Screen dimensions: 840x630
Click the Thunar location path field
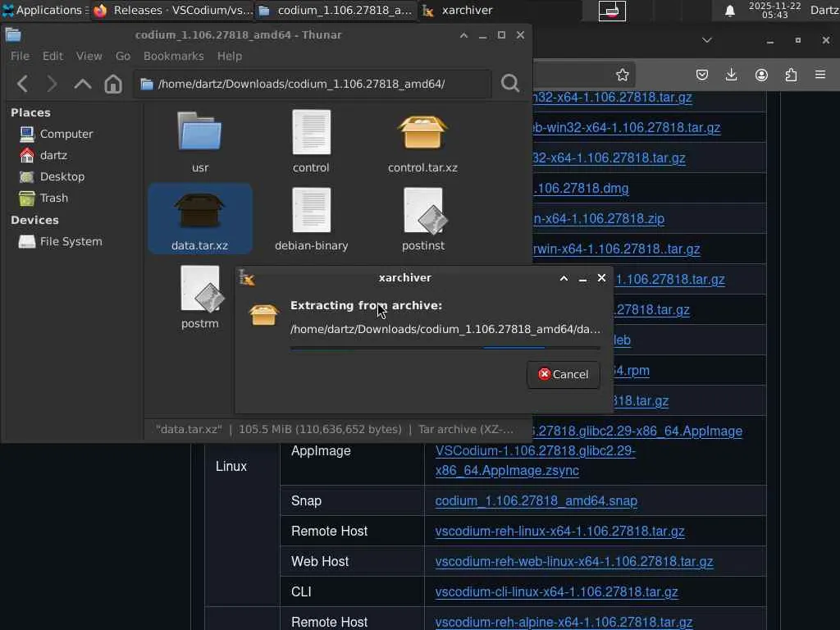[x=313, y=84]
